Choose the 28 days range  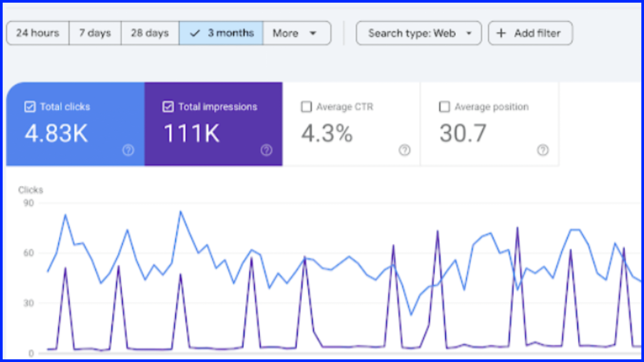[150, 33]
